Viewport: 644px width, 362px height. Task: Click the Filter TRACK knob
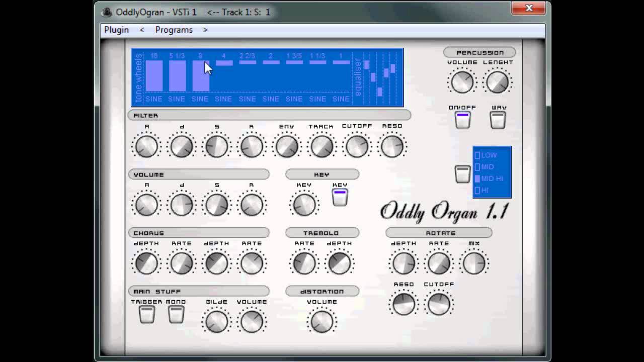321,146
